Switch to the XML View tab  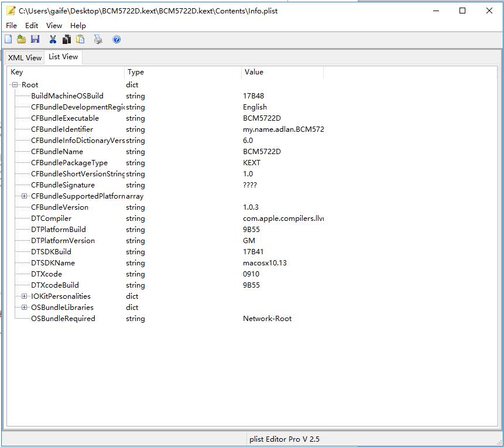click(25, 57)
